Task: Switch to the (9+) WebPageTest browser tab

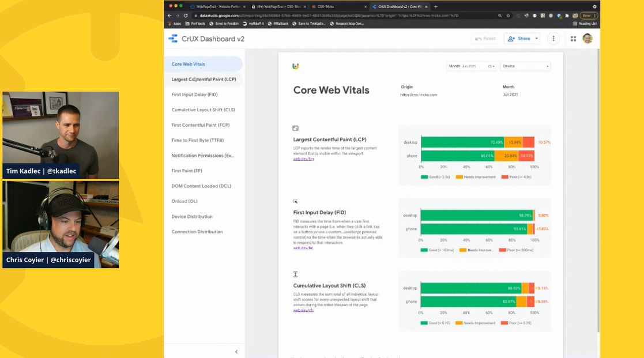Action: point(278,6)
